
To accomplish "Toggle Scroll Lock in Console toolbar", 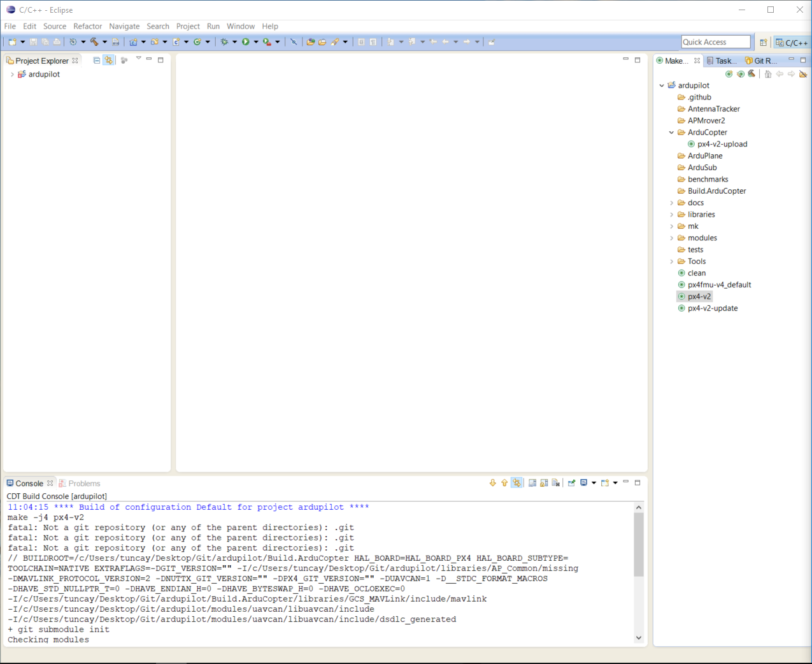I will (x=544, y=483).
